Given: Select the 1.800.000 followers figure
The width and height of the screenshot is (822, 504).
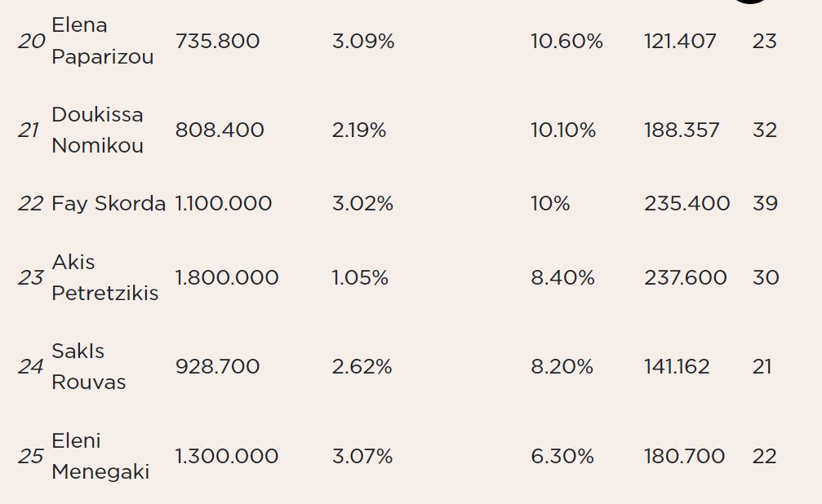Looking at the screenshot, I should [226, 277].
